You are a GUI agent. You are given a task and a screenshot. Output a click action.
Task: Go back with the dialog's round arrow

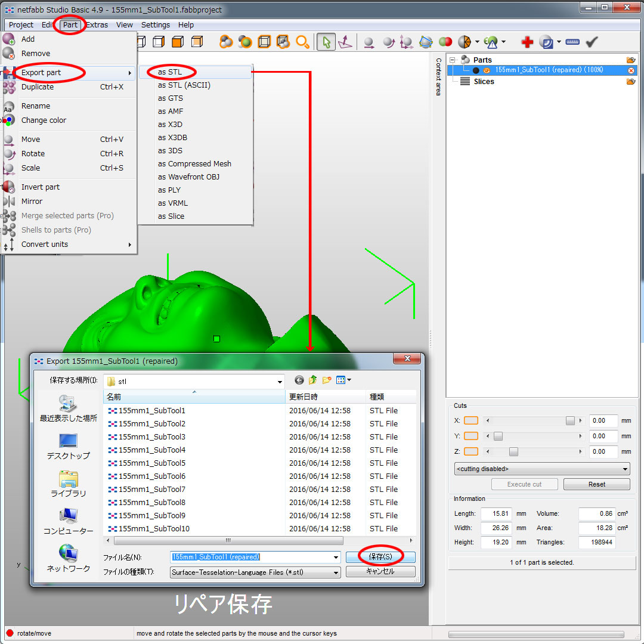tap(299, 380)
